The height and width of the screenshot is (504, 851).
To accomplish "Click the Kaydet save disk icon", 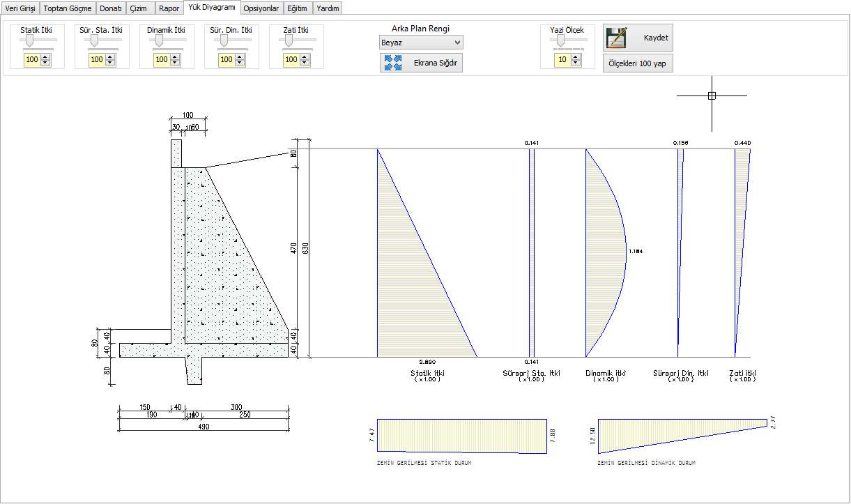I will coord(617,38).
